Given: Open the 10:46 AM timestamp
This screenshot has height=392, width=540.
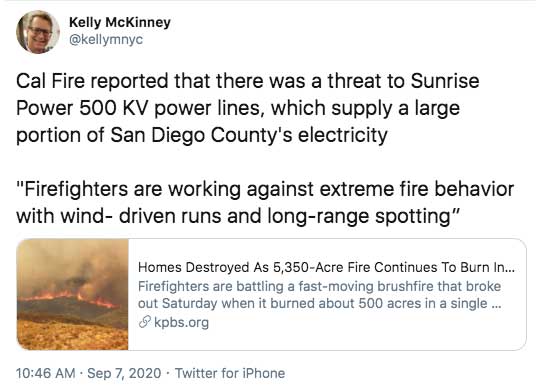Looking at the screenshot, I should click(x=46, y=373).
